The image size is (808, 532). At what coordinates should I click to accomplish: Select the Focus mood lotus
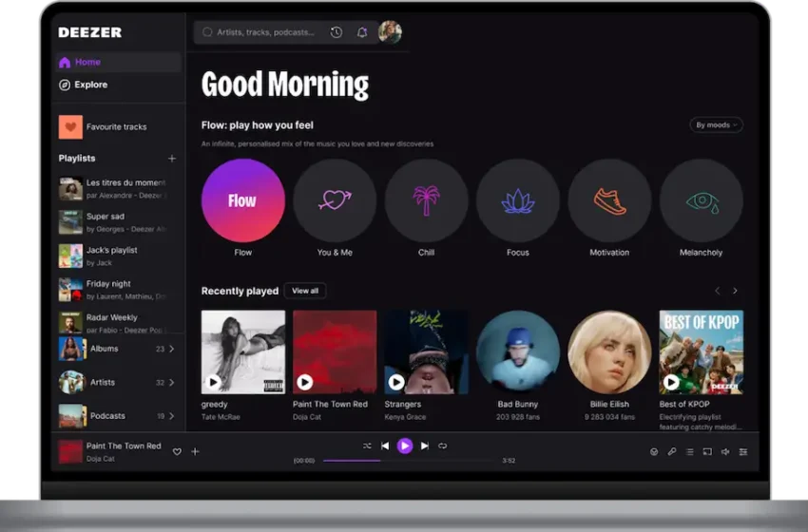point(518,200)
